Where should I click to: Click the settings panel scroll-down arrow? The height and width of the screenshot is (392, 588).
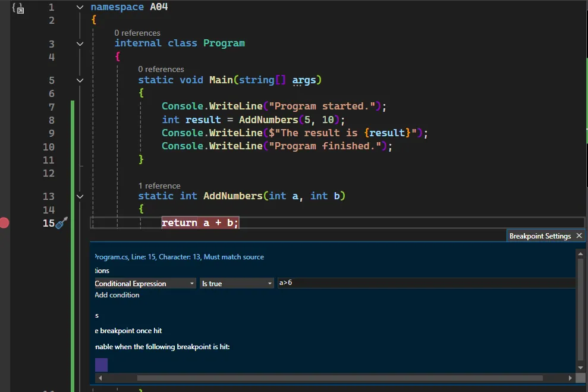point(580,368)
